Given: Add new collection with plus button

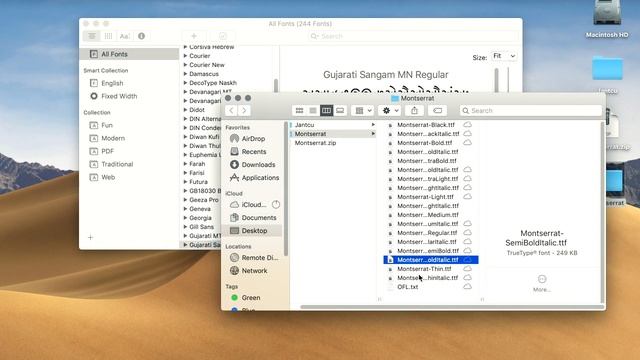Looking at the screenshot, I should (x=91, y=238).
